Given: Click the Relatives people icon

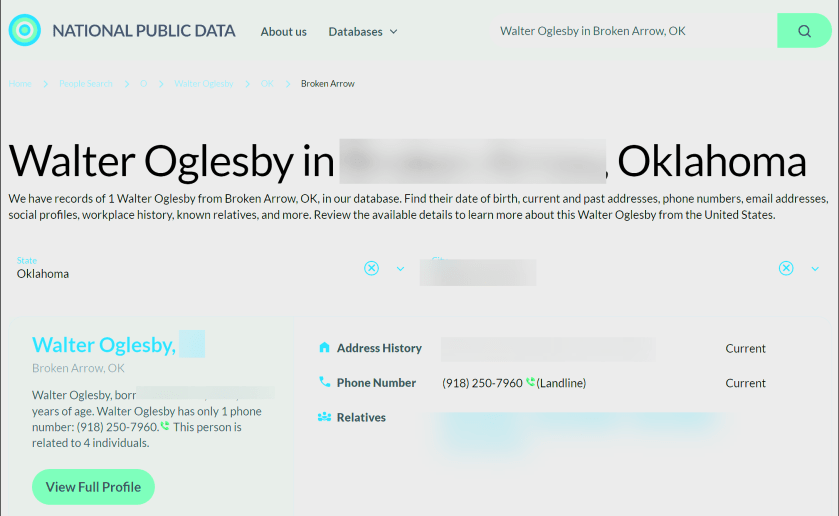Looking at the screenshot, I should (324, 417).
